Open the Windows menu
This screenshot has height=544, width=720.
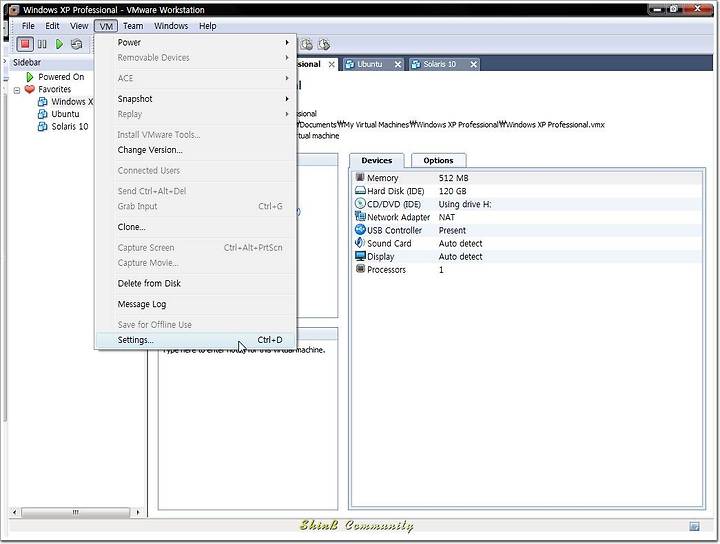coord(171,26)
